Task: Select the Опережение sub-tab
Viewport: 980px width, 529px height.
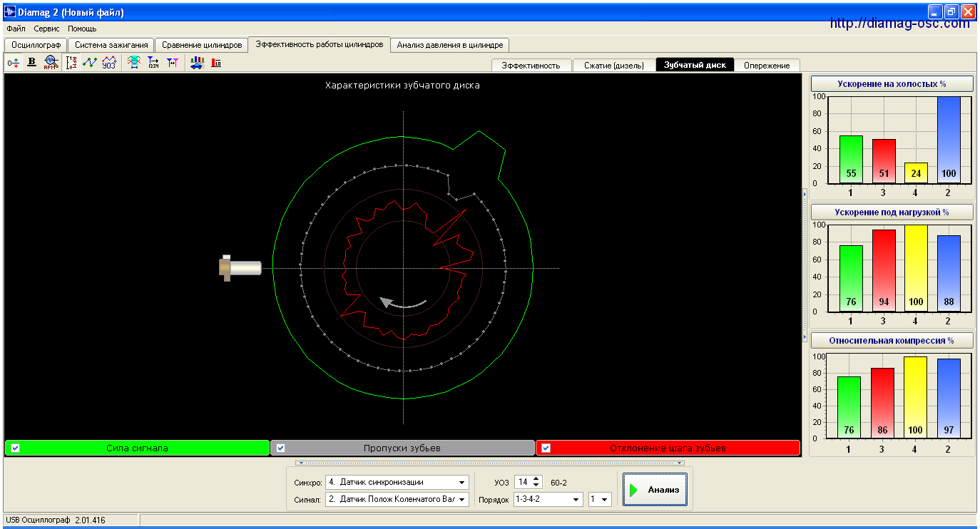Action: click(x=767, y=65)
